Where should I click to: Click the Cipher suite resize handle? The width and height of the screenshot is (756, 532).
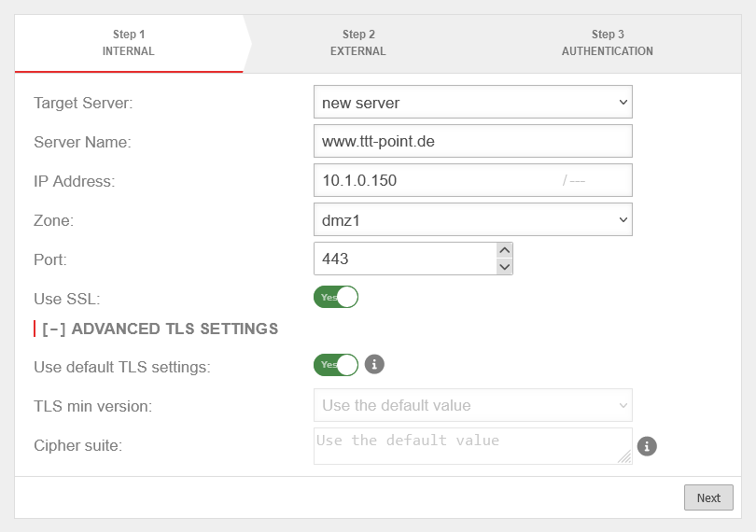[x=624, y=456]
